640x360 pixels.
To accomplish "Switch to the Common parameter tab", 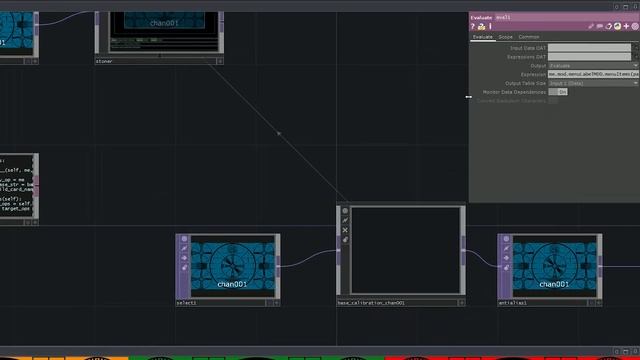I will [x=529, y=37].
